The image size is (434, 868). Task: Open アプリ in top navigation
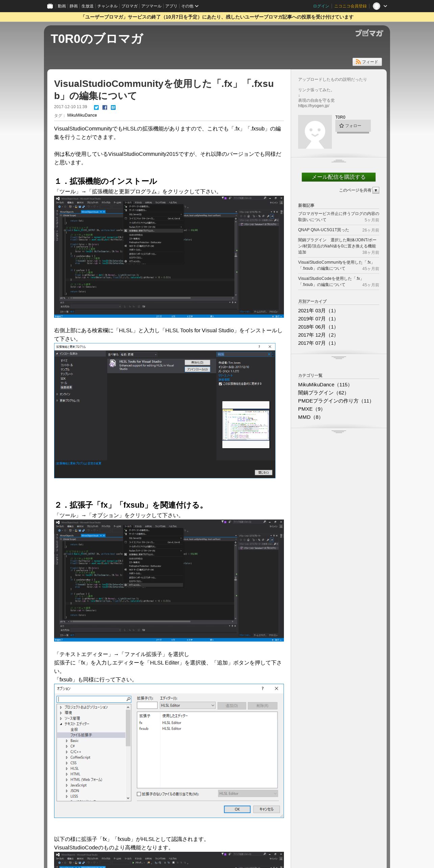pos(171,6)
